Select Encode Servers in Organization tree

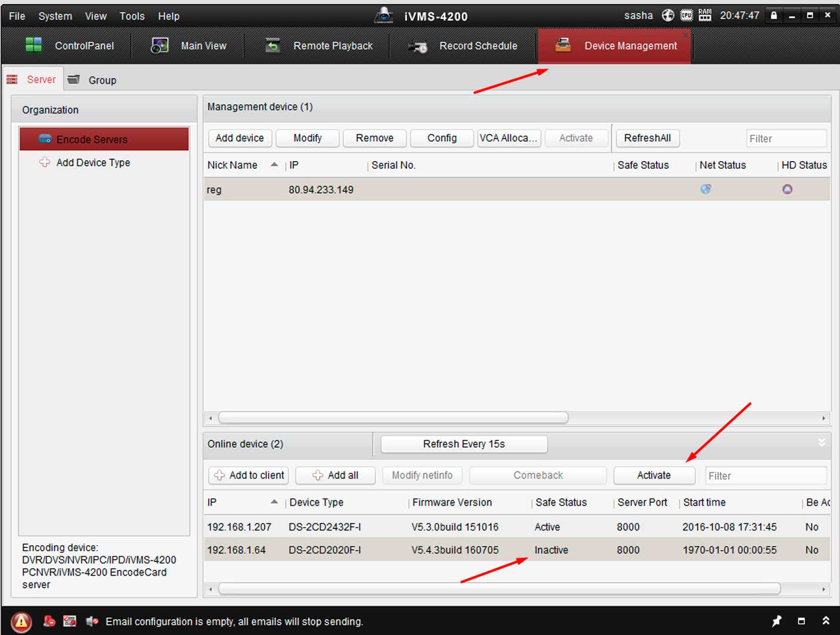pyautogui.click(x=104, y=139)
